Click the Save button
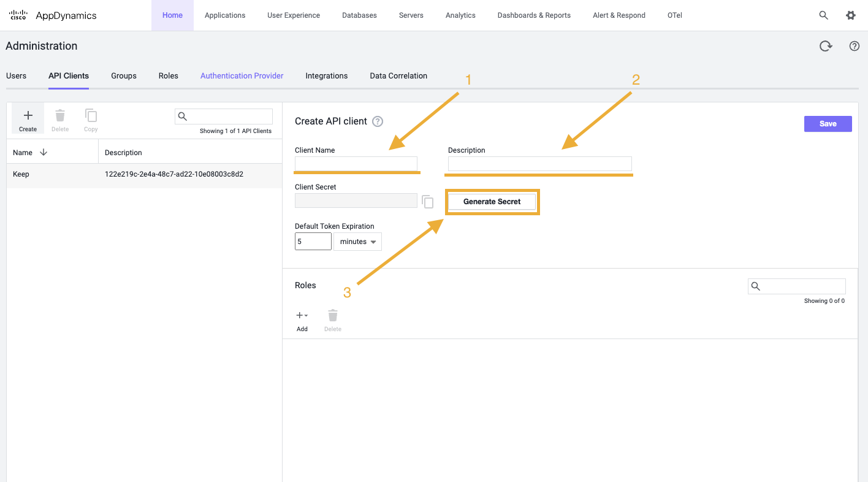The image size is (868, 482). pyautogui.click(x=828, y=124)
